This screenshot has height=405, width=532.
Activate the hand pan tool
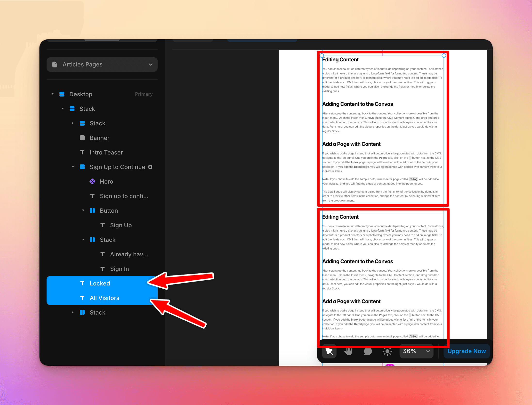tap(348, 351)
